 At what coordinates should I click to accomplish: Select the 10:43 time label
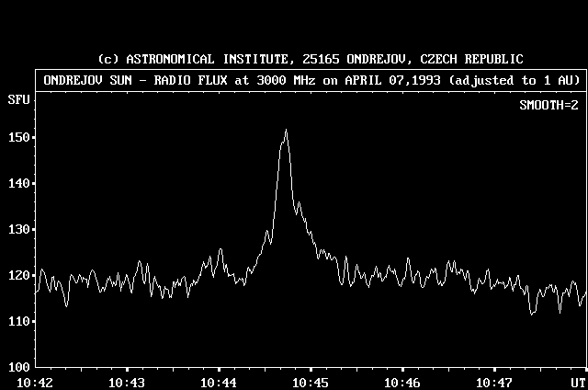tap(127, 382)
